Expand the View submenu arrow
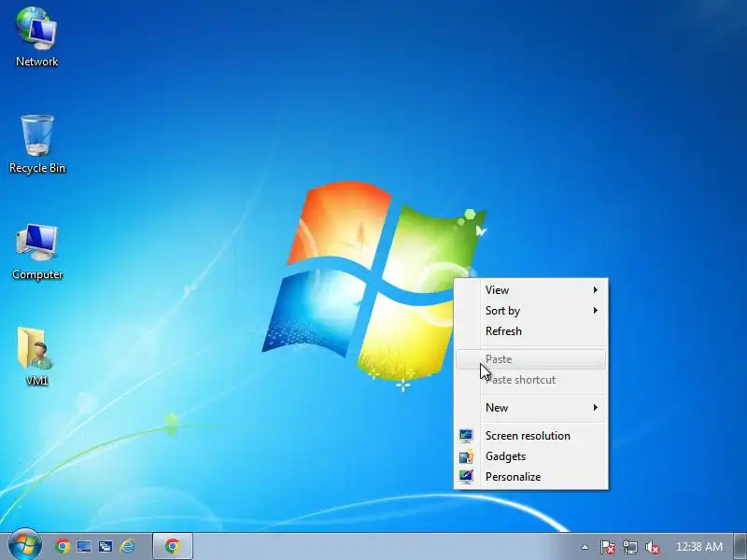 click(595, 290)
